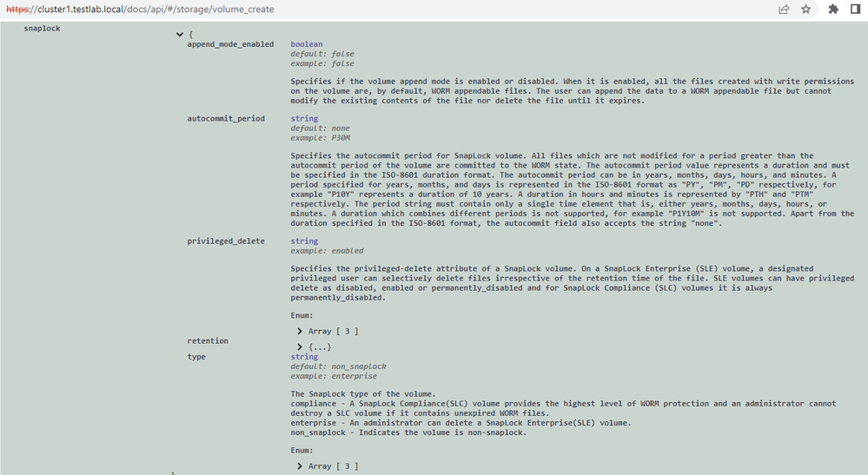
Task: Expand type Enum Array [ 3 ]
Action: [328, 466]
